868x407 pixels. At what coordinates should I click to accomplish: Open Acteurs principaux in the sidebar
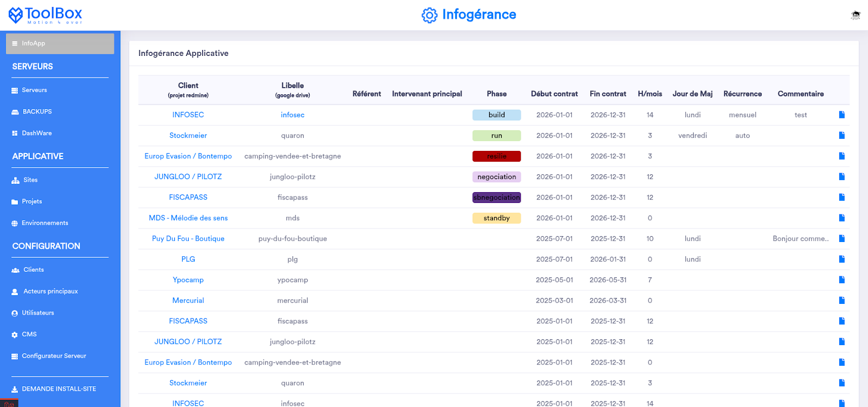pos(50,291)
